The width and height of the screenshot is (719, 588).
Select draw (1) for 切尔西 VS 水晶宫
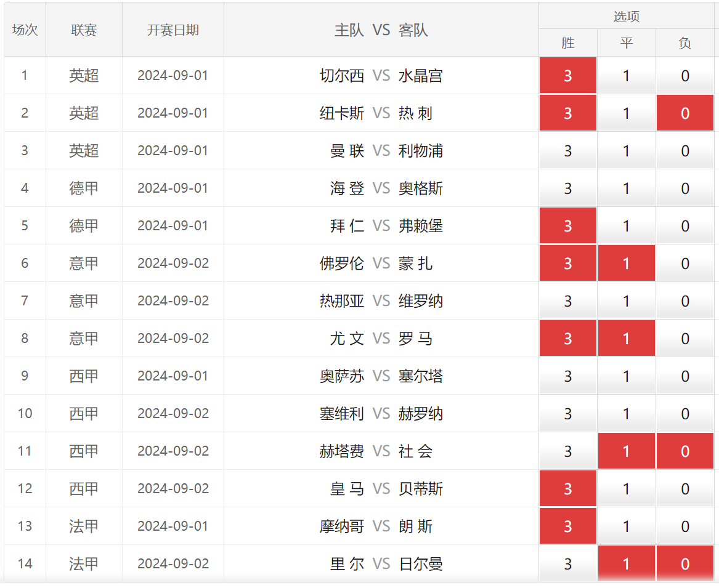627,75
